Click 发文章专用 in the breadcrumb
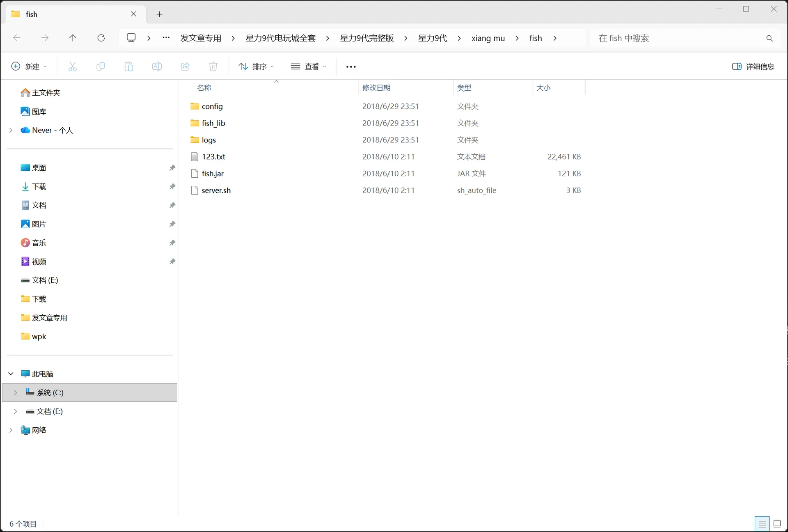The image size is (788, 532). (x=201, y=38)
